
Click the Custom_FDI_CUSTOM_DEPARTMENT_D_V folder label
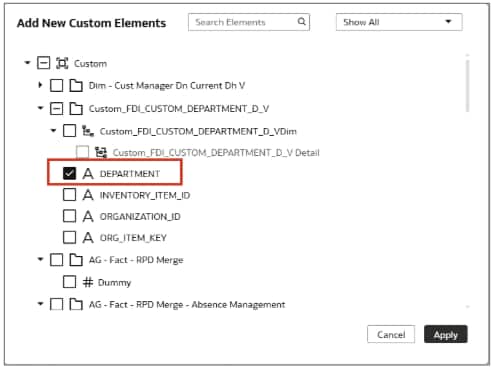pyautogui.click(x=179, y=109)
